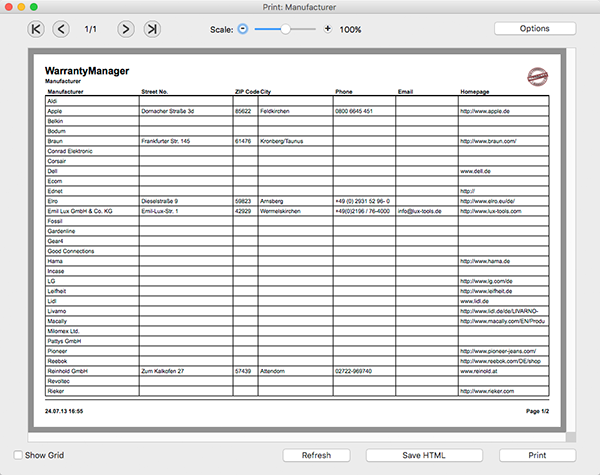Viewport: 600px width, 475px height.
Task: Click the http://www.hama.de homepage cell
Action: (504, 261)
